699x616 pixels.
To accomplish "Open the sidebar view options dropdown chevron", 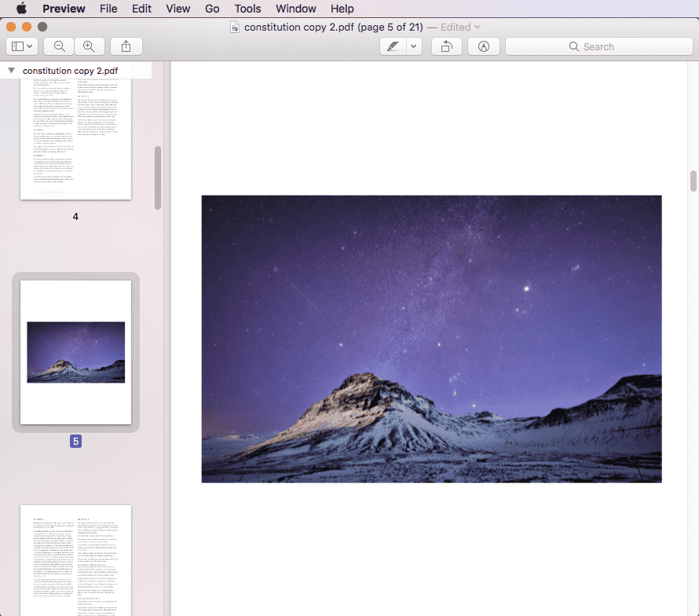I will [29, 46].
